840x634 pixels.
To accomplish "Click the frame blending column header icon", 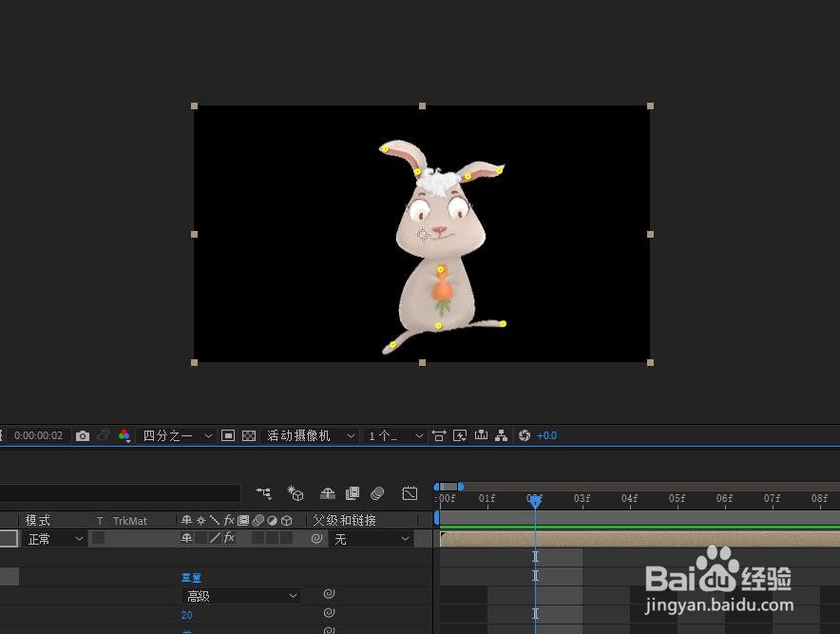I will click(243, 520).
